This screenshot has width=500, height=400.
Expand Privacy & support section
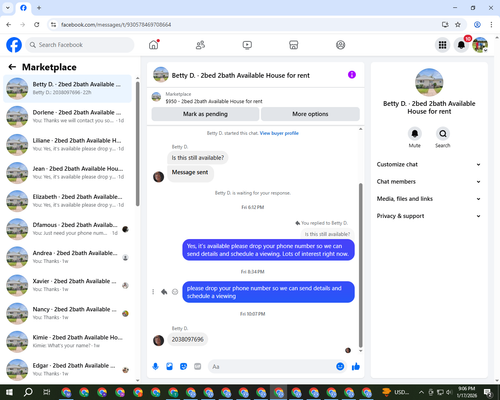point(429,216)
